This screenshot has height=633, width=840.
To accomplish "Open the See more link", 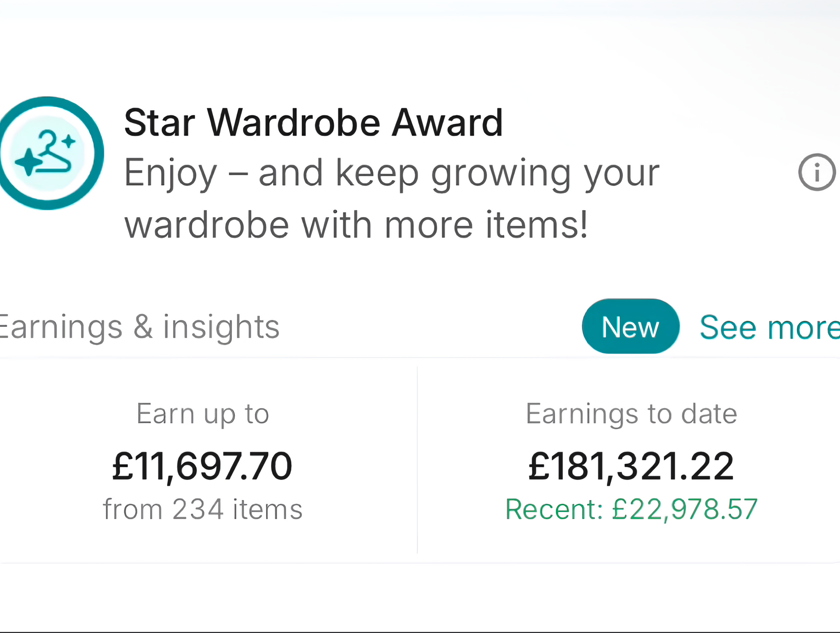I will tap(769, 327).
